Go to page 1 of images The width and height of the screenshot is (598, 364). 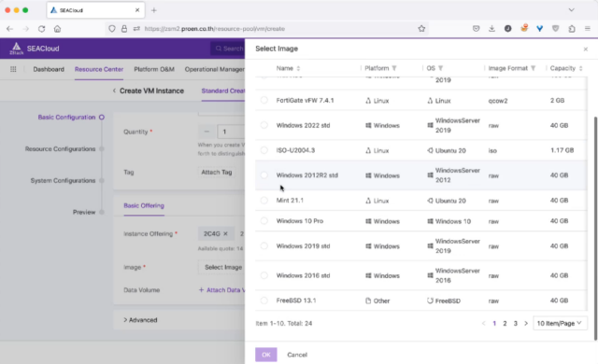pos(494,323)
